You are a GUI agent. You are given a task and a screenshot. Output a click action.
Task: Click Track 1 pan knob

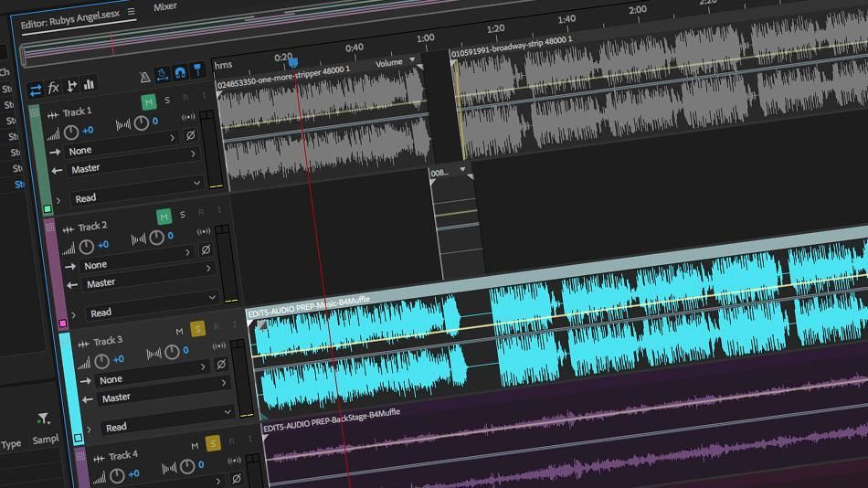141,123
